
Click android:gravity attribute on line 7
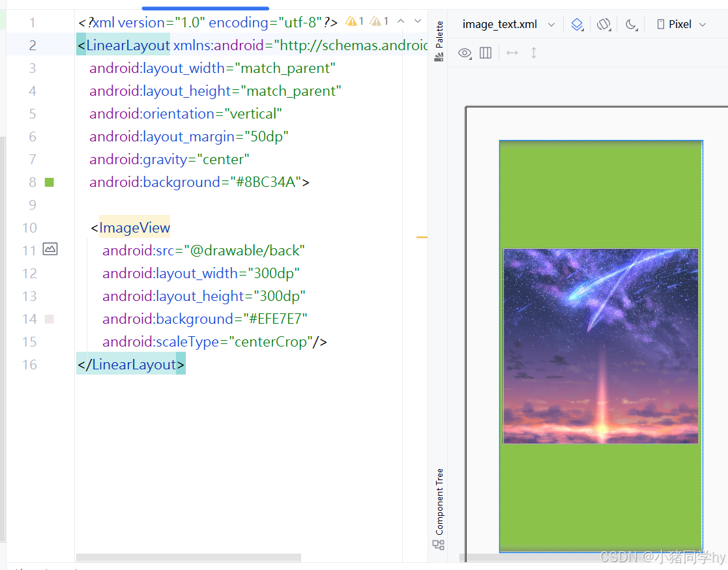pyautogui.click(x=138, y=159)
